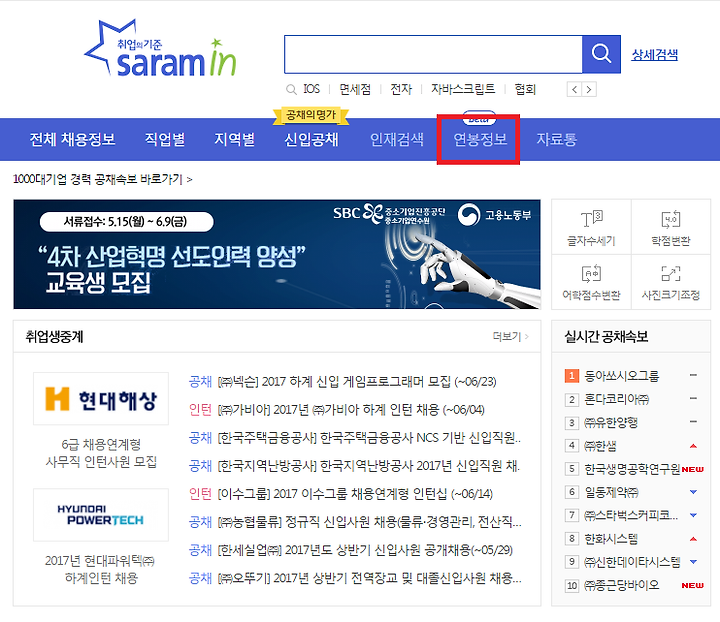Click the Saramin logo
Screen dimensions: 720x622
161,49
